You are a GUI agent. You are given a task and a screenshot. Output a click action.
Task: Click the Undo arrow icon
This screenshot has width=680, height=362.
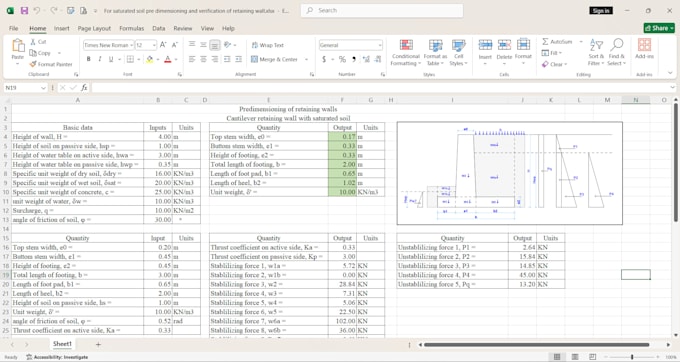[x=37, y=10]
